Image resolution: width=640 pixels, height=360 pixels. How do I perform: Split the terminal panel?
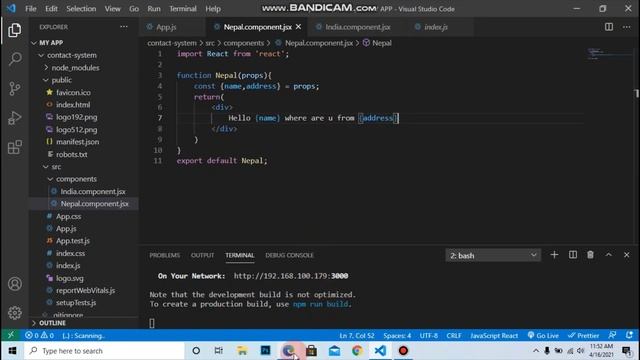pos(573,255)
